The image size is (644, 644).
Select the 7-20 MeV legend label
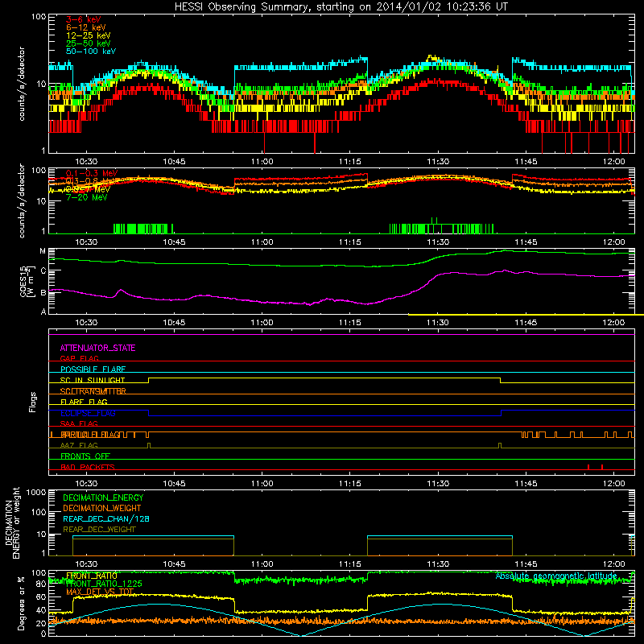(86, 197)
